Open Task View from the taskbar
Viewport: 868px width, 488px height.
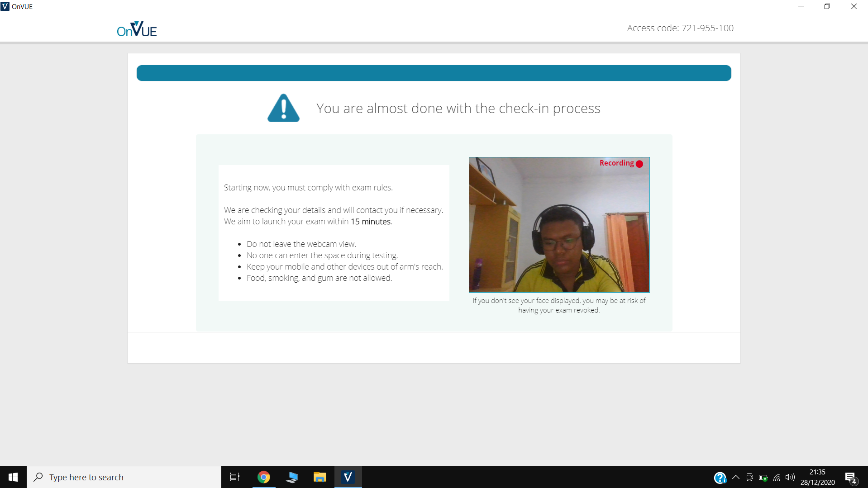(x=235, y=477)
